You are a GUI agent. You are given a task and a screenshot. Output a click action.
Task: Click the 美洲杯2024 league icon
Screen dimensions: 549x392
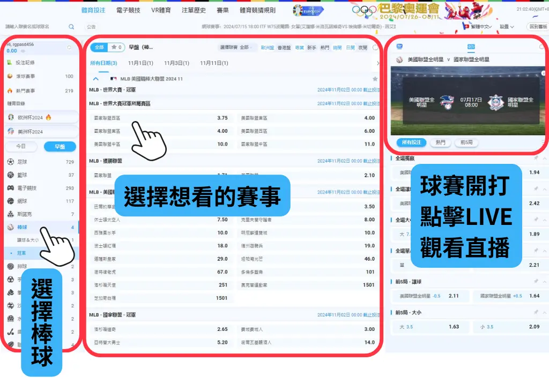tap(11, 132)
